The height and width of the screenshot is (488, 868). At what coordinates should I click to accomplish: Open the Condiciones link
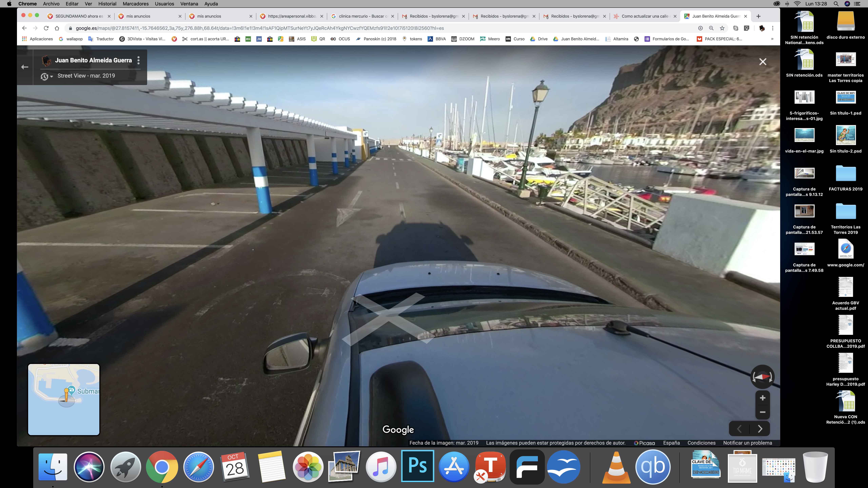(x=701, y=443)
